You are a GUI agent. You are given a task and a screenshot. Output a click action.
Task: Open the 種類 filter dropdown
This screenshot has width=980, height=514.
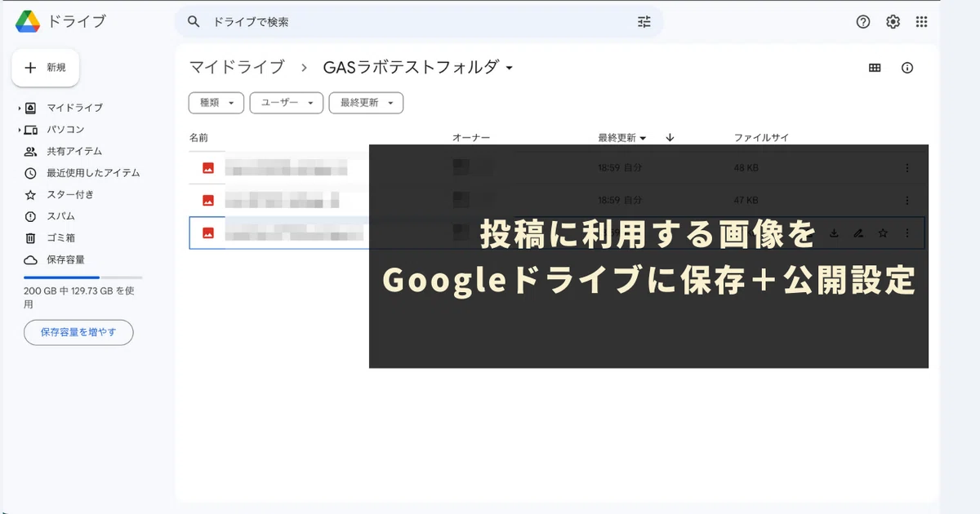216,103
